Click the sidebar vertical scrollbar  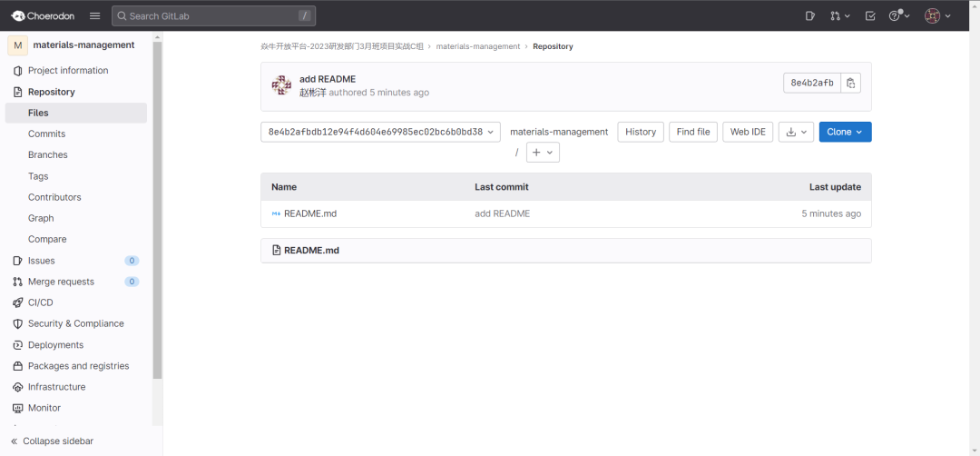158,210
